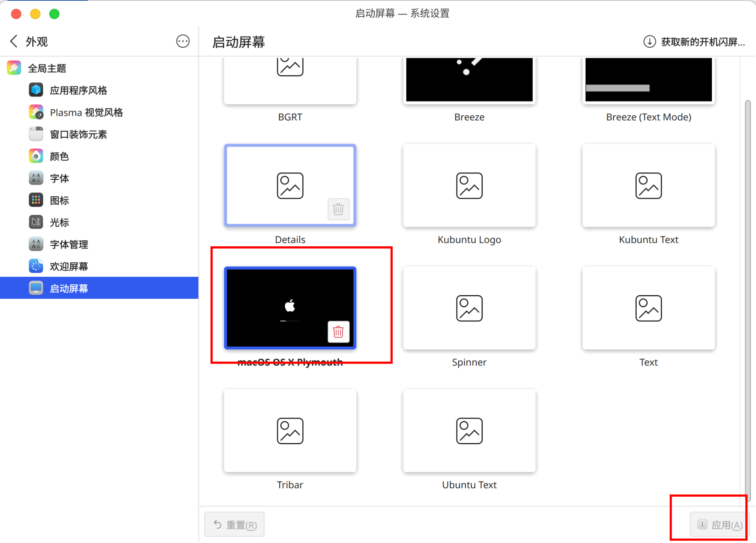Select the Tribar splash screen
This screenshot has height=543, width=756.
click(x=290, y=430)
